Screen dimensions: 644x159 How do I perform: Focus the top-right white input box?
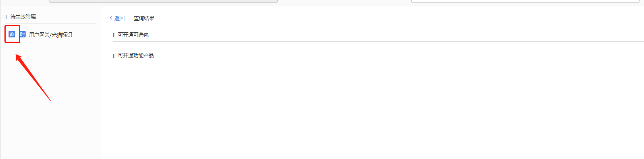[525, 1]
